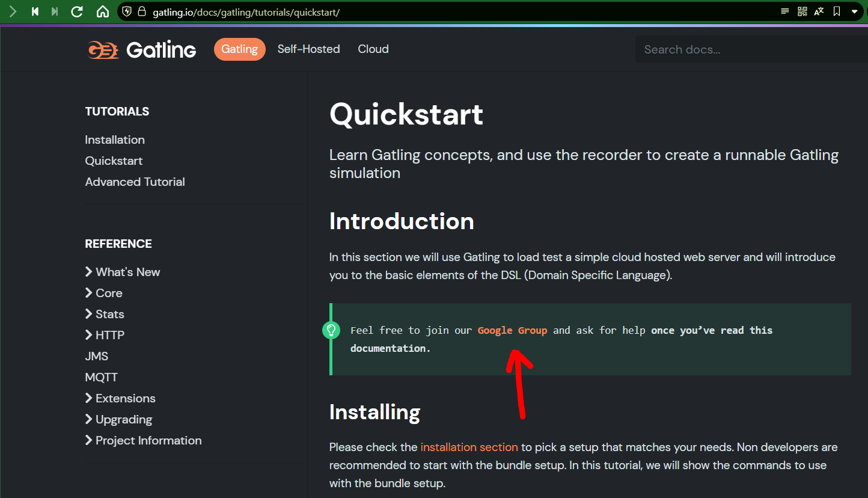Click the lightbulb tip icon
868x498 pixels.
coord(331,330)
